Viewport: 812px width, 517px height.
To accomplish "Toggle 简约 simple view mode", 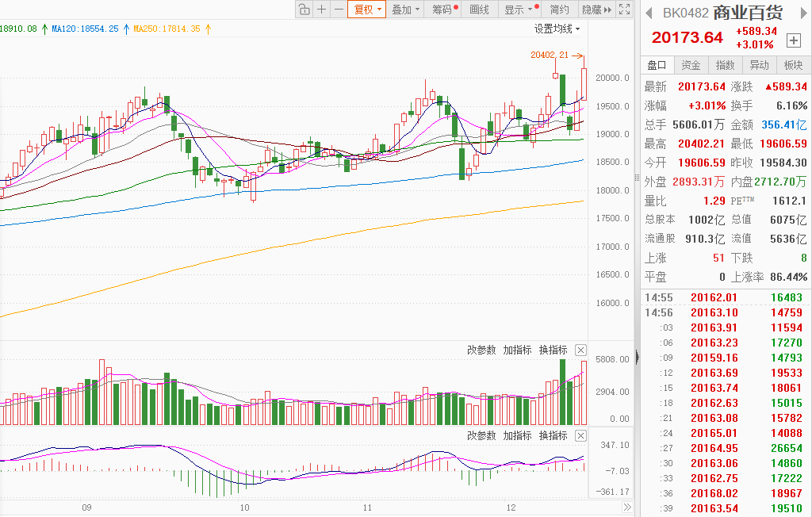I will pos(560,10).
